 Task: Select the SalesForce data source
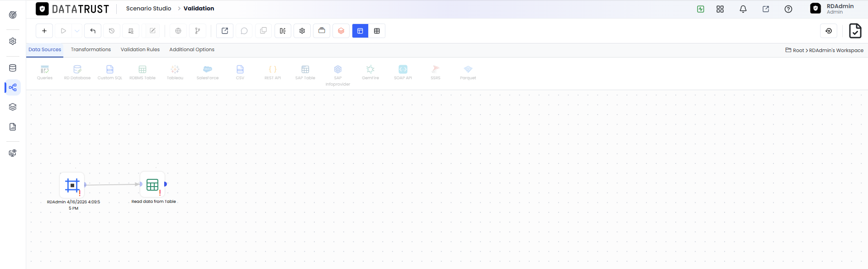[x=208, y=72]
